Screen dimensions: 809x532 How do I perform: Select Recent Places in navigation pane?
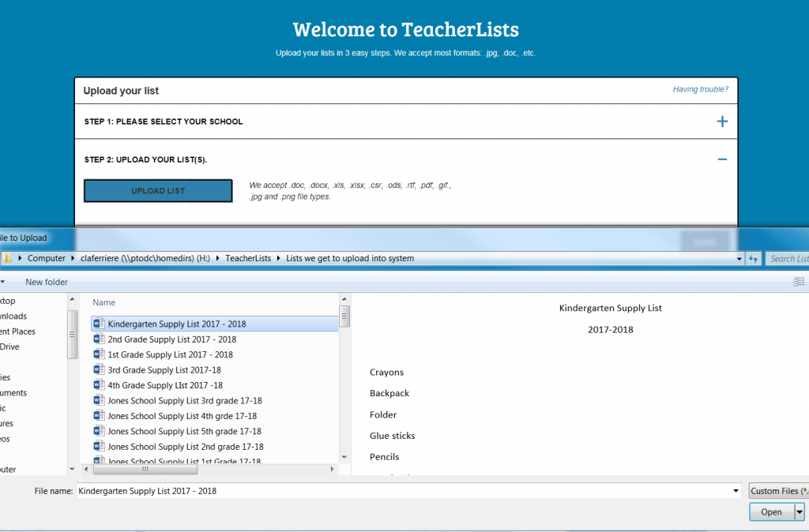17,332
